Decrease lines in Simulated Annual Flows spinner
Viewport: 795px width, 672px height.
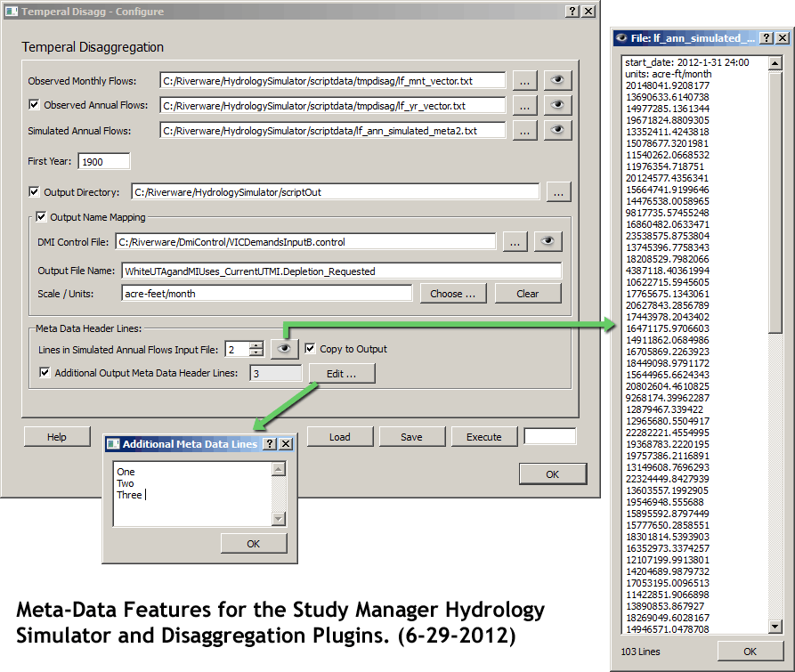point(257,352)
